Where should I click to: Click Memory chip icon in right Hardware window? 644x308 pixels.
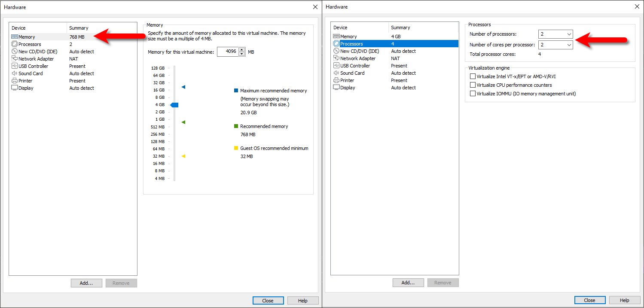tap(336, 37)
